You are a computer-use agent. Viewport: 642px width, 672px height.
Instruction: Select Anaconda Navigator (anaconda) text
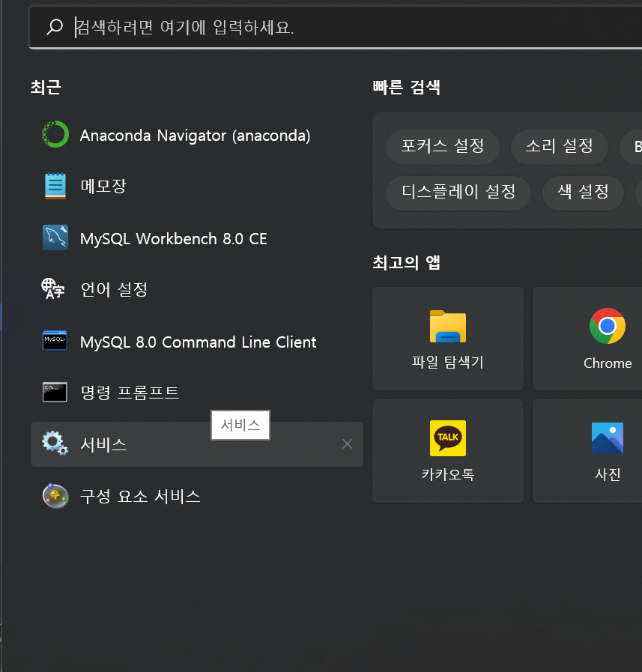click(x=195, y=136)
